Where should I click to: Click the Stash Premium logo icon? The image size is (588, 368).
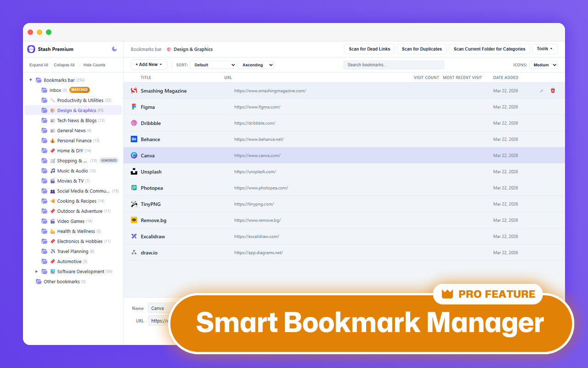click(31, 49)
